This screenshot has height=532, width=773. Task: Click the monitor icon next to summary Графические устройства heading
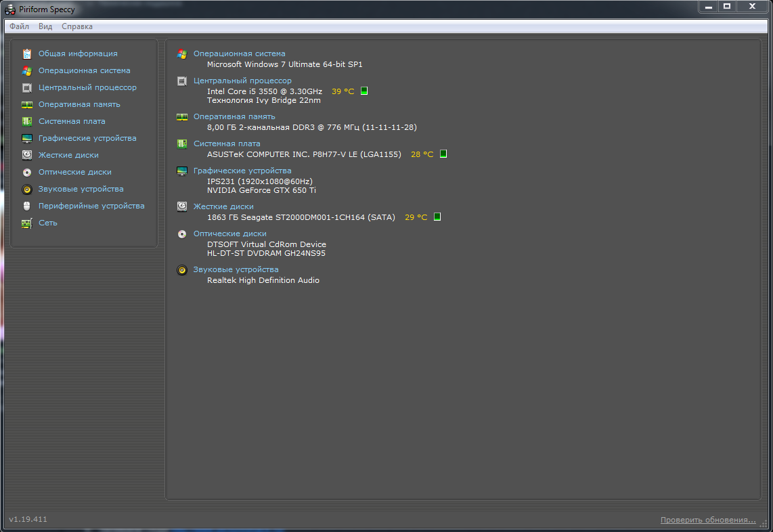(182, 171)
